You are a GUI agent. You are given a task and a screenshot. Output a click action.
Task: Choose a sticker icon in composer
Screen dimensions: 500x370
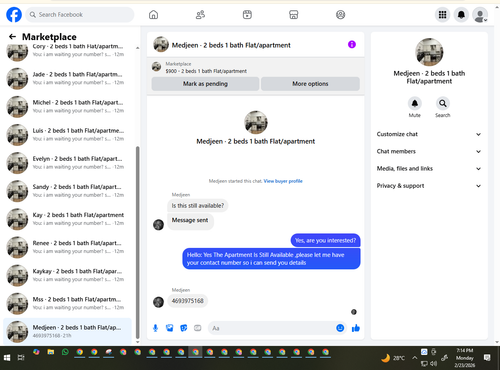click(184, 328)
